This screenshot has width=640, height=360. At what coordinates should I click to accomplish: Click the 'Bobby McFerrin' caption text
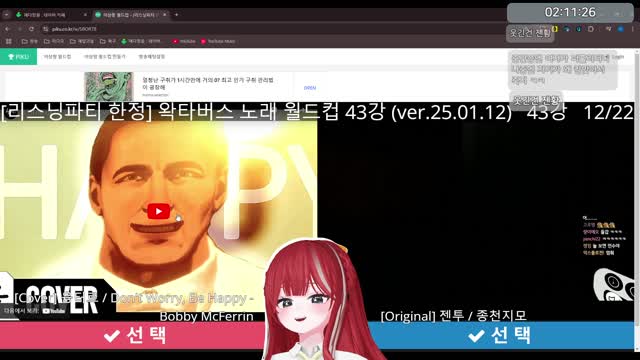point(206,316)
